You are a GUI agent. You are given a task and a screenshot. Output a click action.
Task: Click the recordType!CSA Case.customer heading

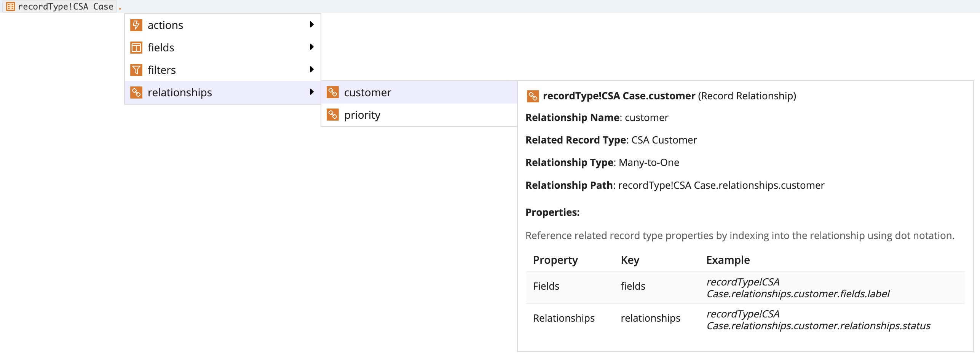coord(619,96)
